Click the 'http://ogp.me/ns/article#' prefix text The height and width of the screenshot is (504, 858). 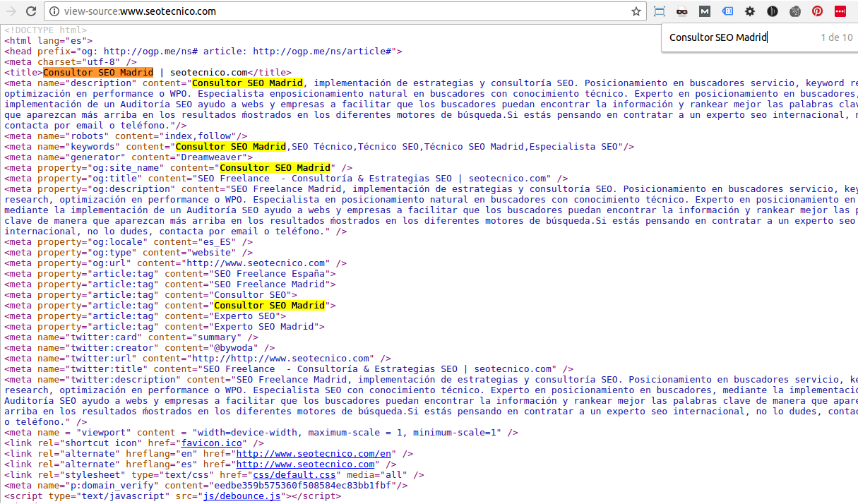(323, 52)
